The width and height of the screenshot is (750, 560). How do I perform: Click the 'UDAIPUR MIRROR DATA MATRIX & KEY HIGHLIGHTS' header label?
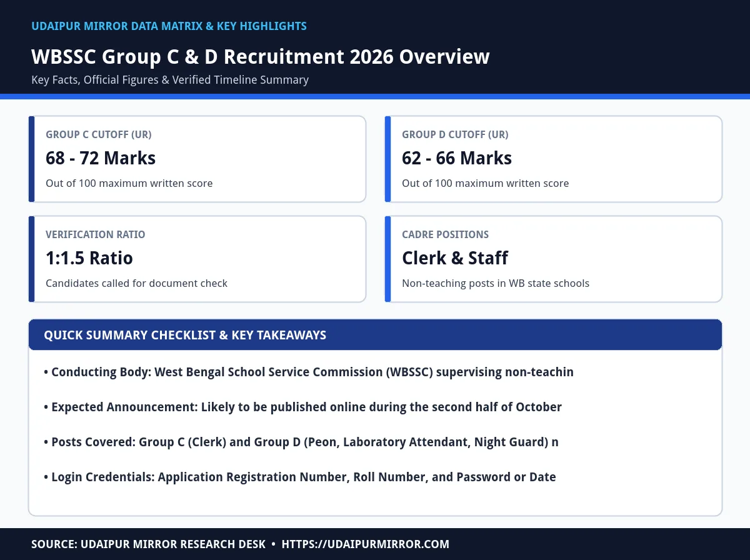tap(169, 26)
